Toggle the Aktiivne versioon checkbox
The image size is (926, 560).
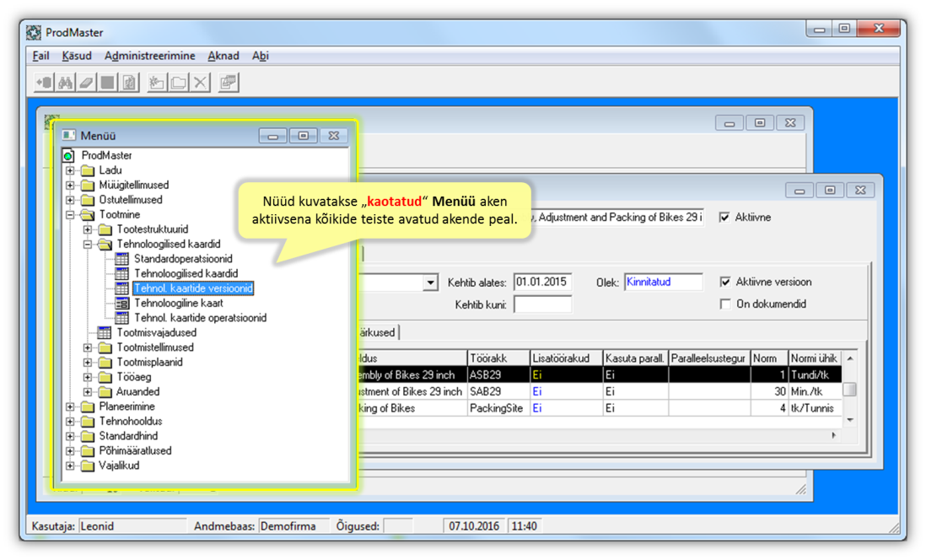click(725, 282)
